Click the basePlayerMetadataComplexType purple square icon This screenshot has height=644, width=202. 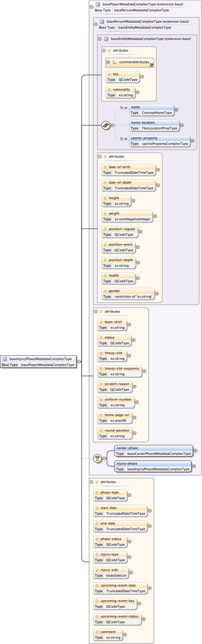(98, 4)
